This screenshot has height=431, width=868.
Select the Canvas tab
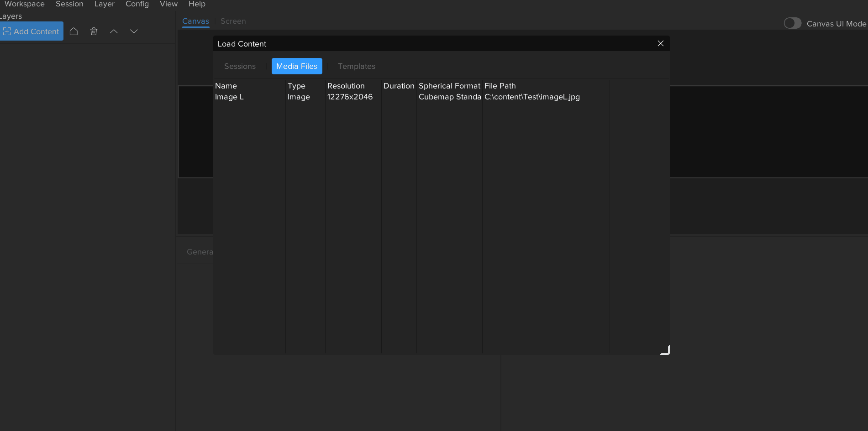click(195, 21)
